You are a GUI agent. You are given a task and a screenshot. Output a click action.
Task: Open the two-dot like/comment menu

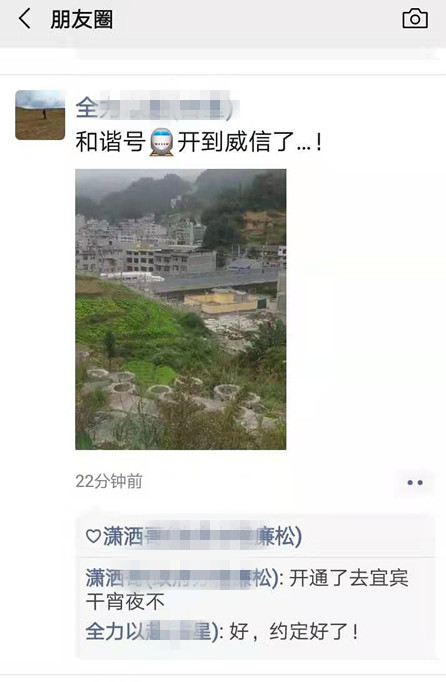415,482
